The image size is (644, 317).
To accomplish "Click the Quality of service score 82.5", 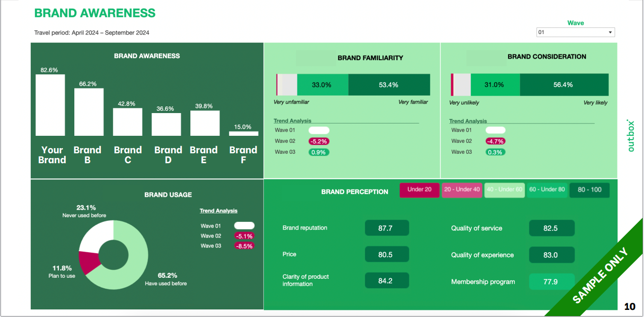I will pos(551,228).
